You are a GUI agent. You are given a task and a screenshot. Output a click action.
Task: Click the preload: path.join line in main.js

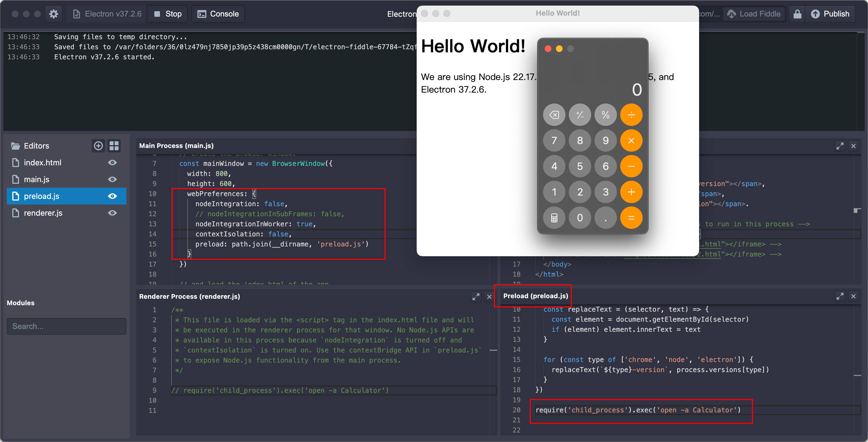[x=282, y=244]
